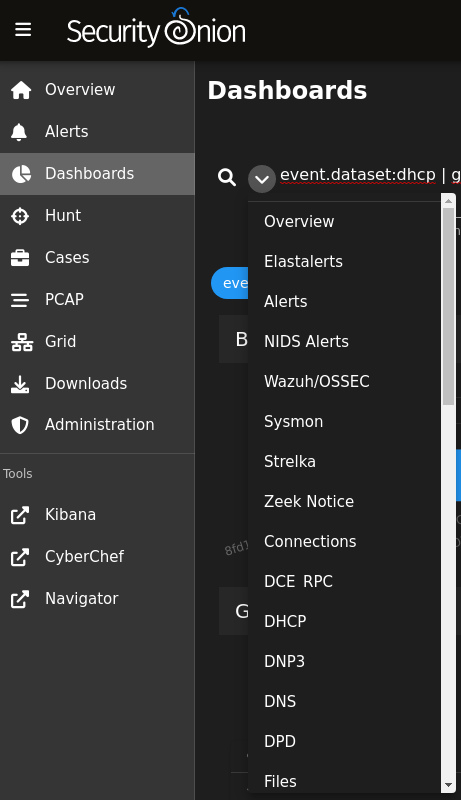Click the Overview home icon in sidebar
This screenshot has width=461, height=800.
click(21, 90)
